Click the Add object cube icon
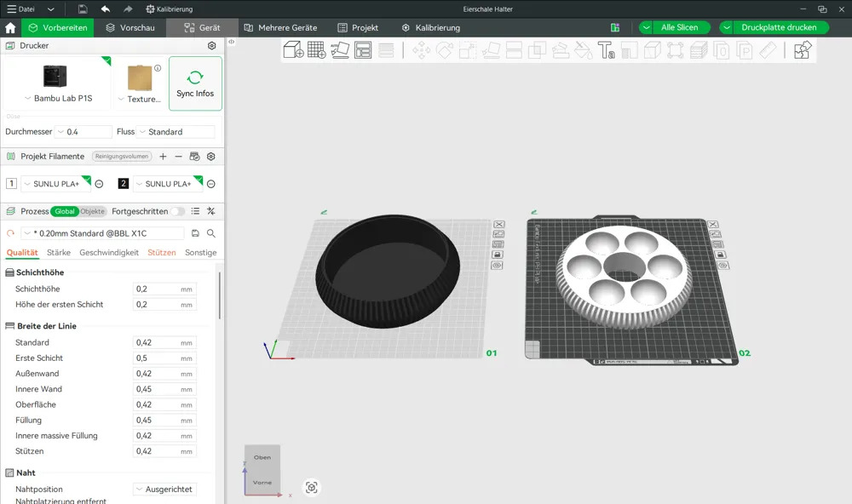The height and width of the screenshot is (504, 852). click(x=293, y=50)
